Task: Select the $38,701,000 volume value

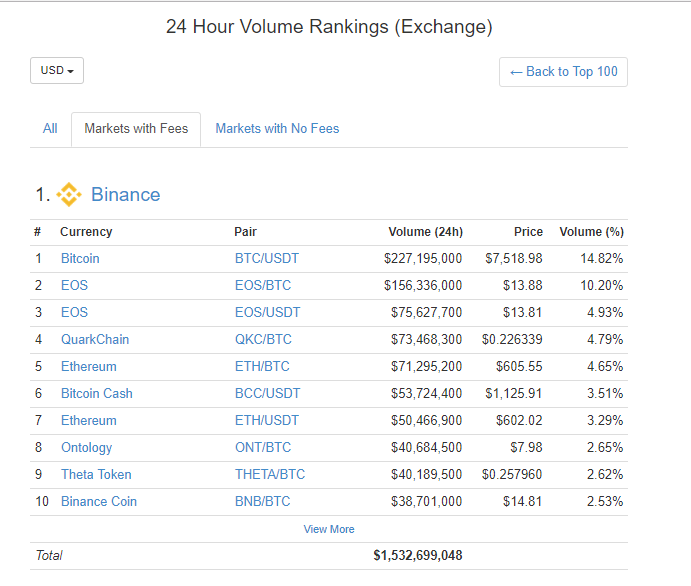Action: 426,502
